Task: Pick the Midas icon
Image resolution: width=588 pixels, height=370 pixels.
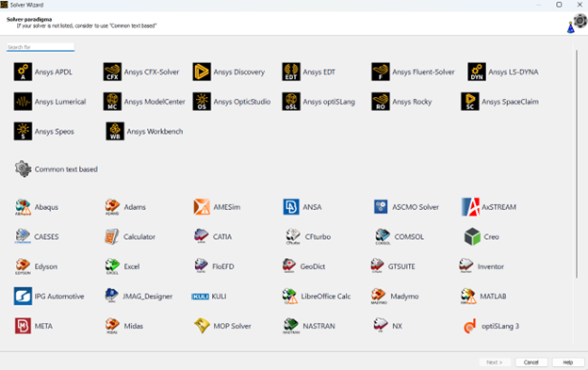Action: pos(112,326)
